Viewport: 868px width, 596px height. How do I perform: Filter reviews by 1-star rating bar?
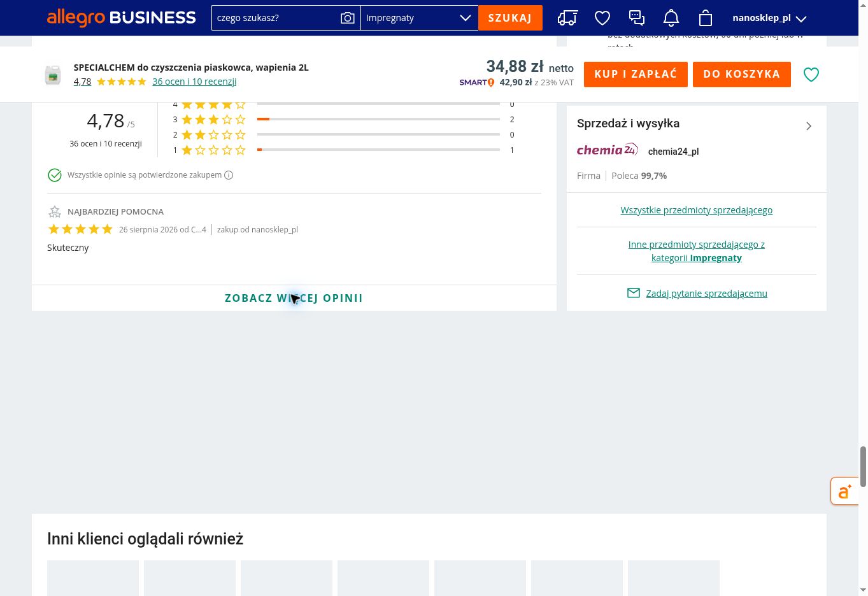click(378, 150)
